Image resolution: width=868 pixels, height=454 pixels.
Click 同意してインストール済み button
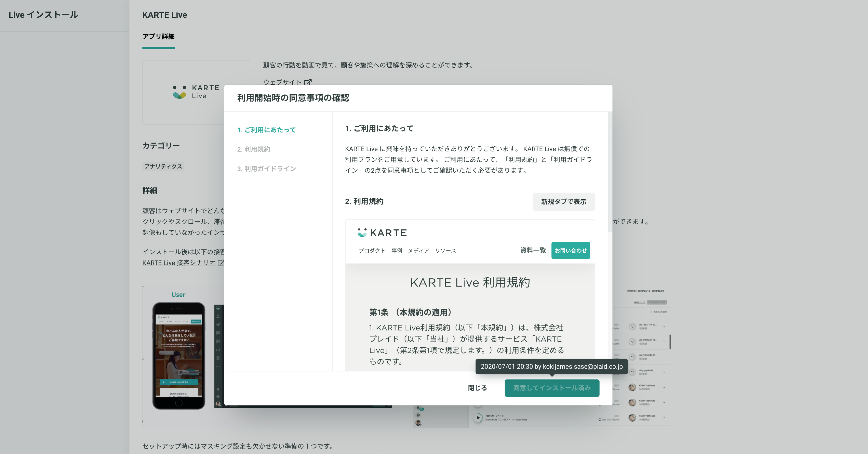pos(552,388)
